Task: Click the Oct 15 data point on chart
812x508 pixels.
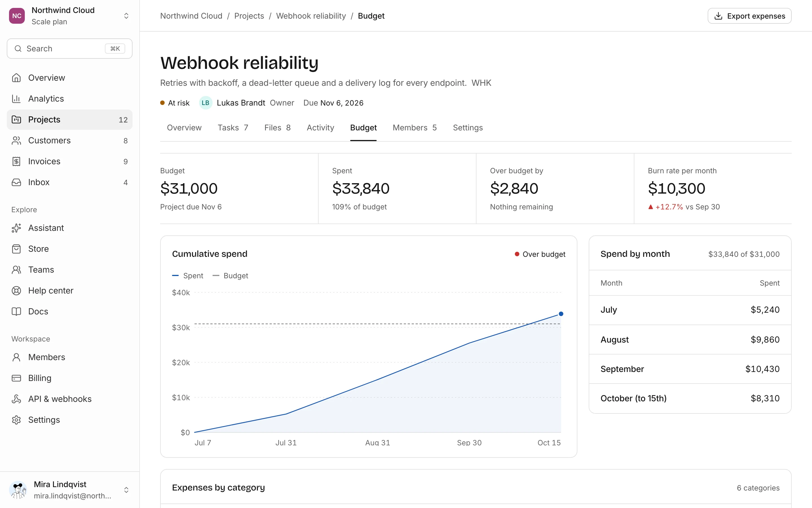Action: (561, 314)
